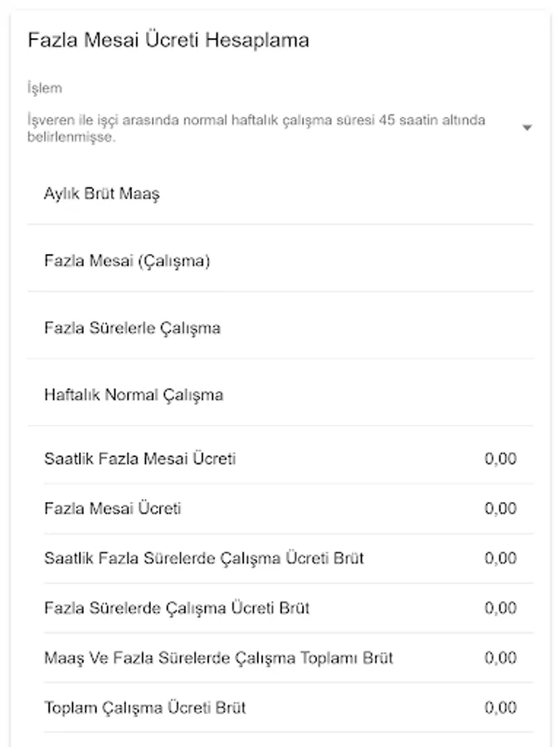Image resolution: width=560 pixels, height=747 pixels.
Task: Click the Fazla Mesai Ücreti amount 0,00
Action: click(500, 508)
